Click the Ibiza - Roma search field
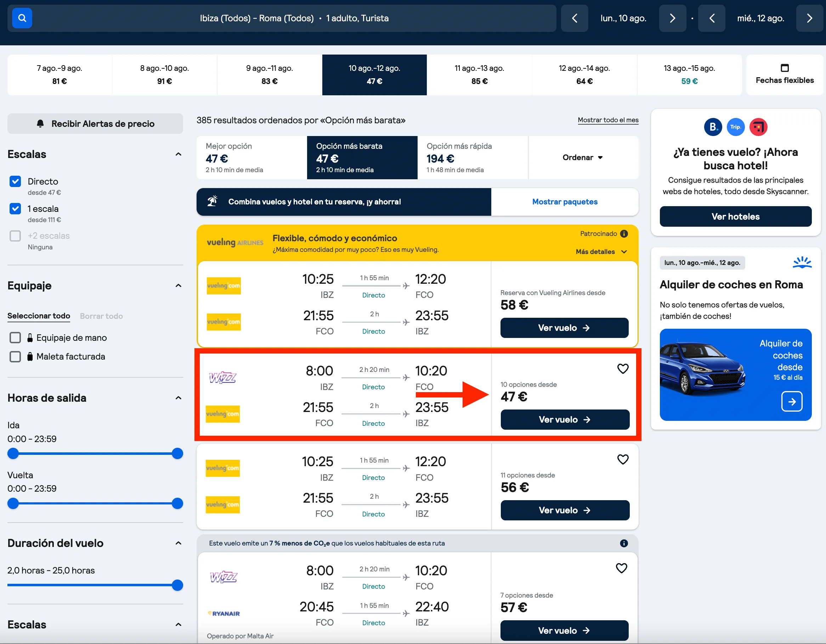Screen dimensions: 826x644 [294, 18]
